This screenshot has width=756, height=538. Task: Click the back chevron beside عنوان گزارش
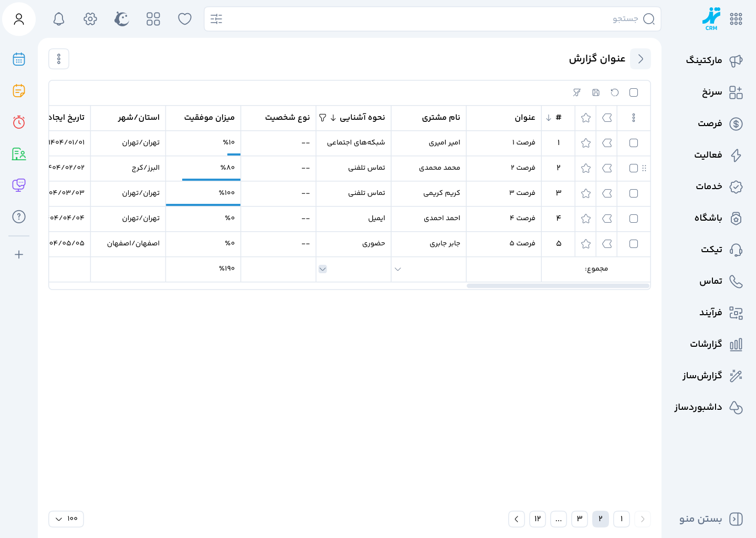(x=640, y=59)
